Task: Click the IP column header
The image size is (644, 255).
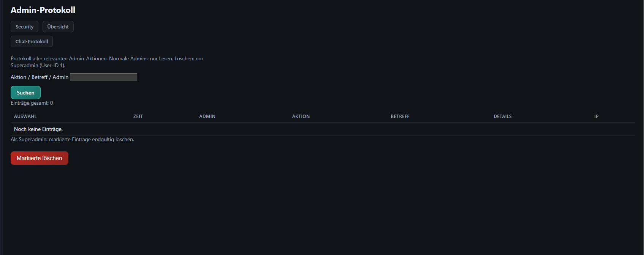Action: click(597, 116)
